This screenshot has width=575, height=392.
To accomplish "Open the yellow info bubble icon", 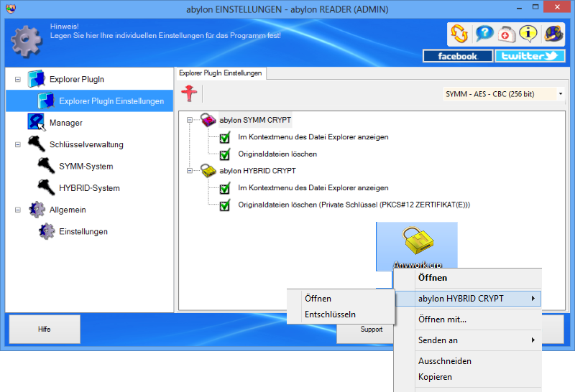I will click(x=529, y=34).
